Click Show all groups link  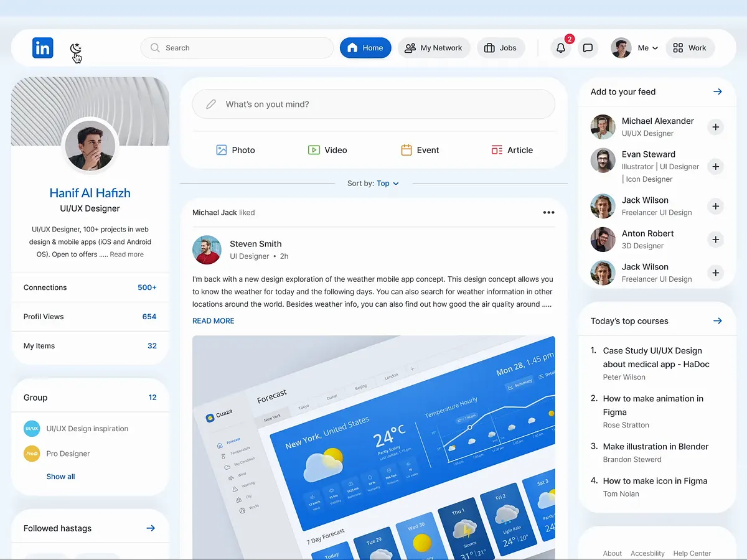(x=60, y=477)
